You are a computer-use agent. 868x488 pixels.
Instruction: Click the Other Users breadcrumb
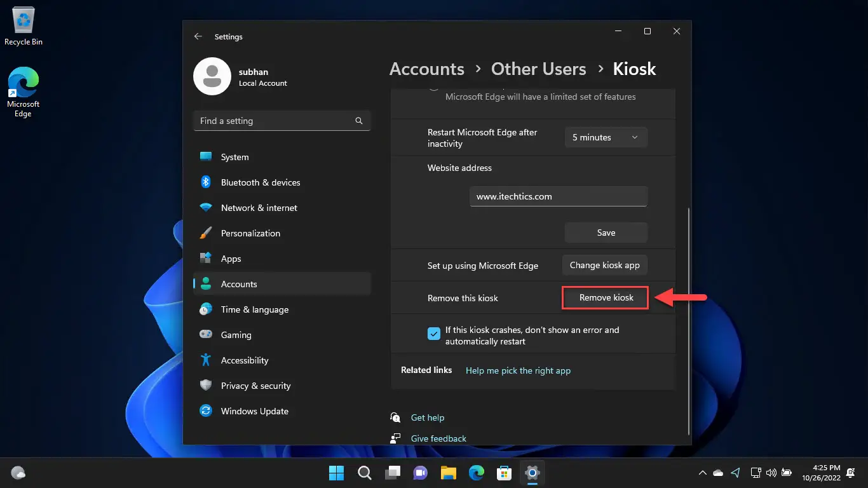click(x=539, y=69)
